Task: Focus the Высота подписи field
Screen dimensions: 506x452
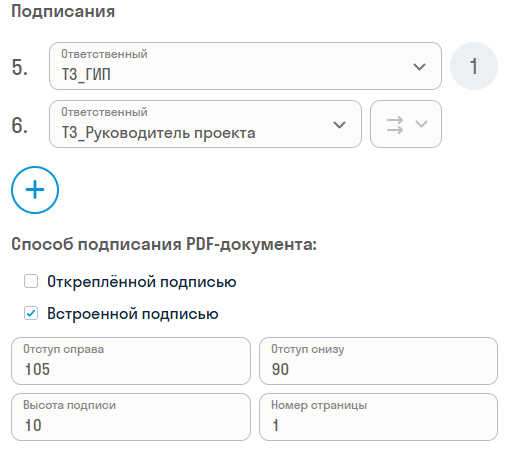Action: 131,417
